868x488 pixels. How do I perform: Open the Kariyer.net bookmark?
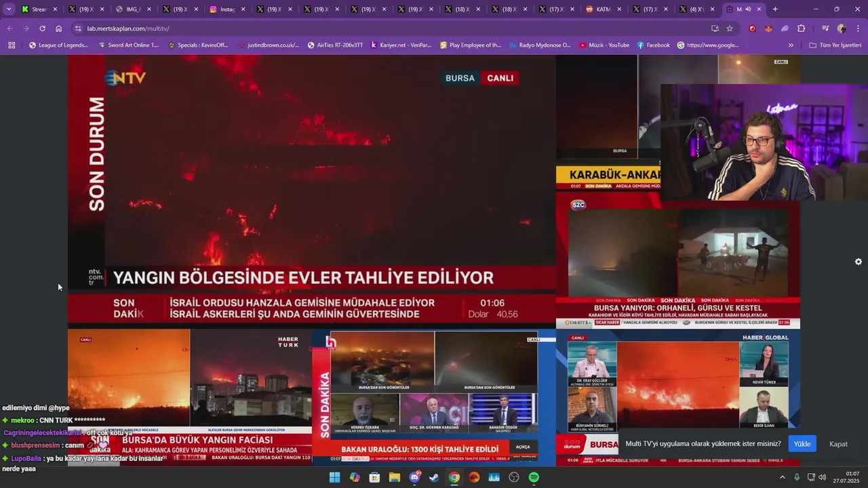[401, 45]
